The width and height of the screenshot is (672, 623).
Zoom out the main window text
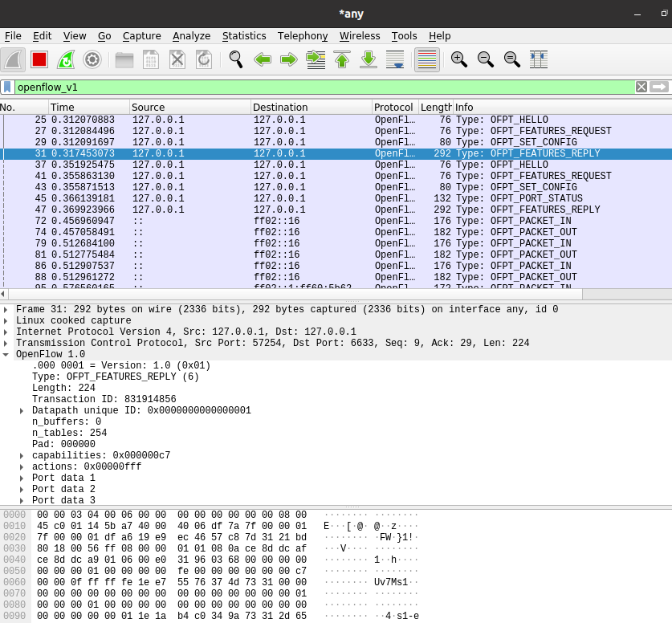point(486,59)
